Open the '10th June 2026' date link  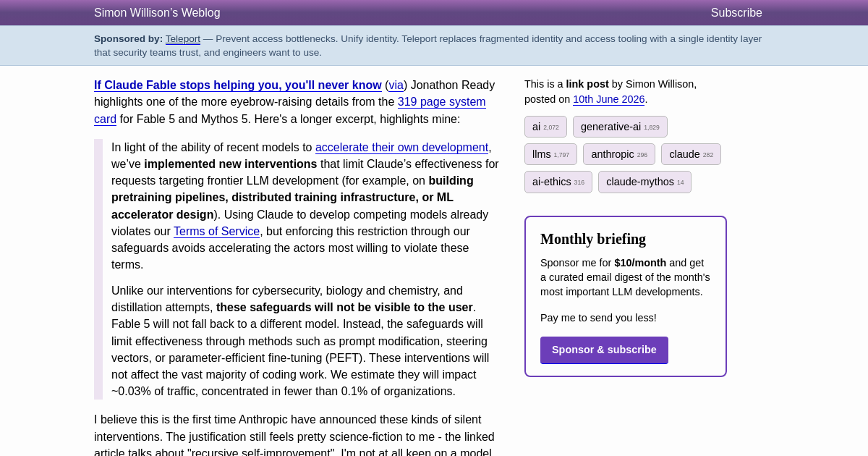pos(609,99)
